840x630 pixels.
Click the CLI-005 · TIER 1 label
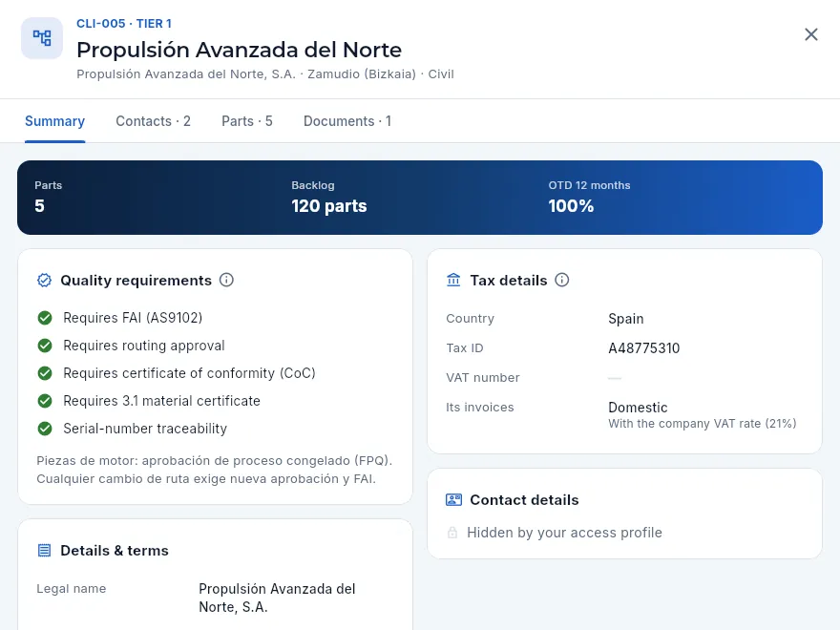[124, 24]
